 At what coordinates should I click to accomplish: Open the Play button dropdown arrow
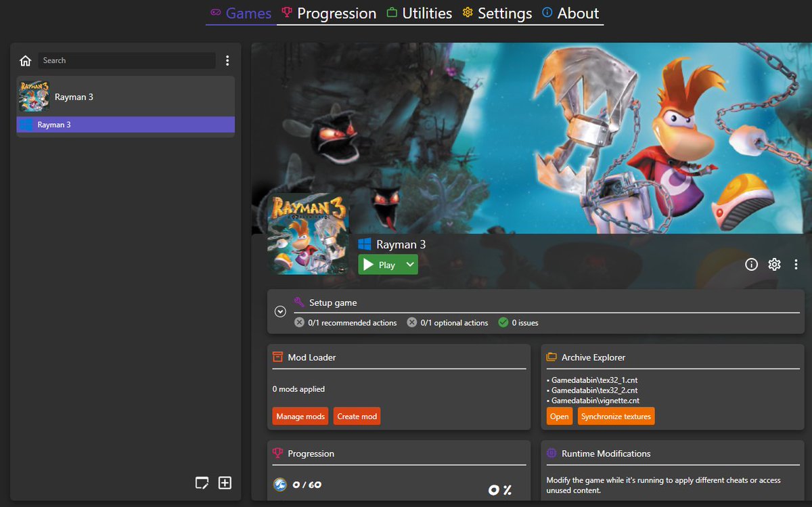pos(409,265)
